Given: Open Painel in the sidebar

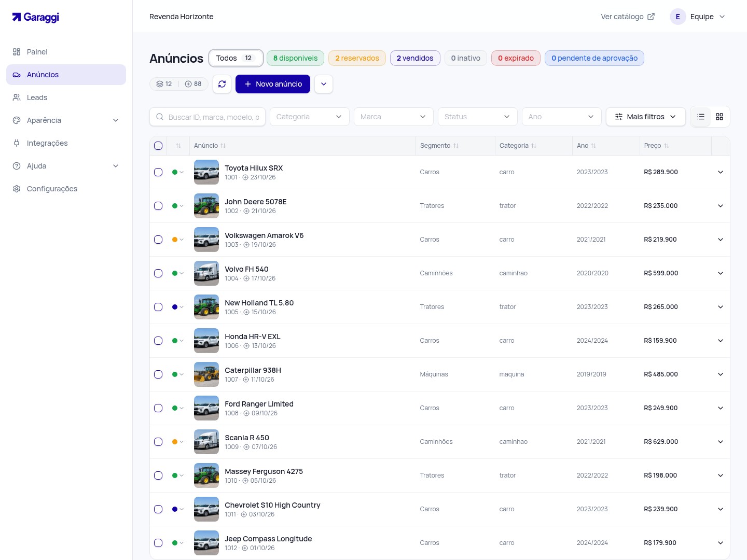Looking at the screenshot, I should [66, 52].
